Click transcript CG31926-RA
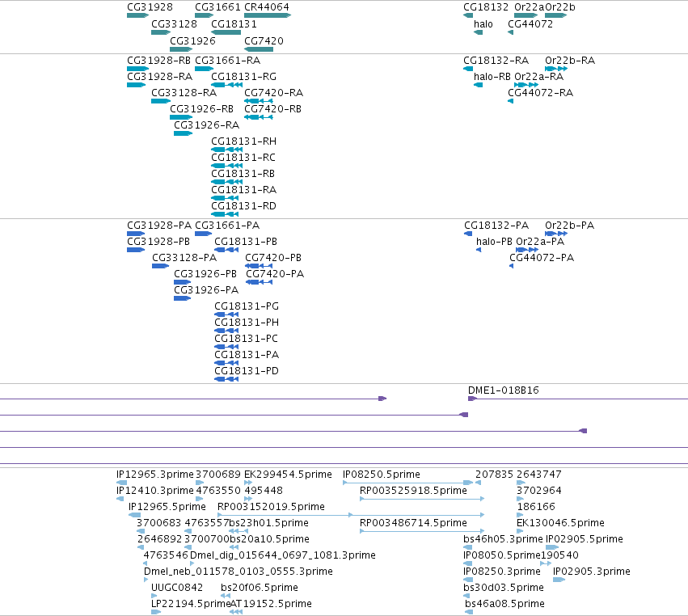The height and width of the screenshot is (616, 688). click(207, 125)
